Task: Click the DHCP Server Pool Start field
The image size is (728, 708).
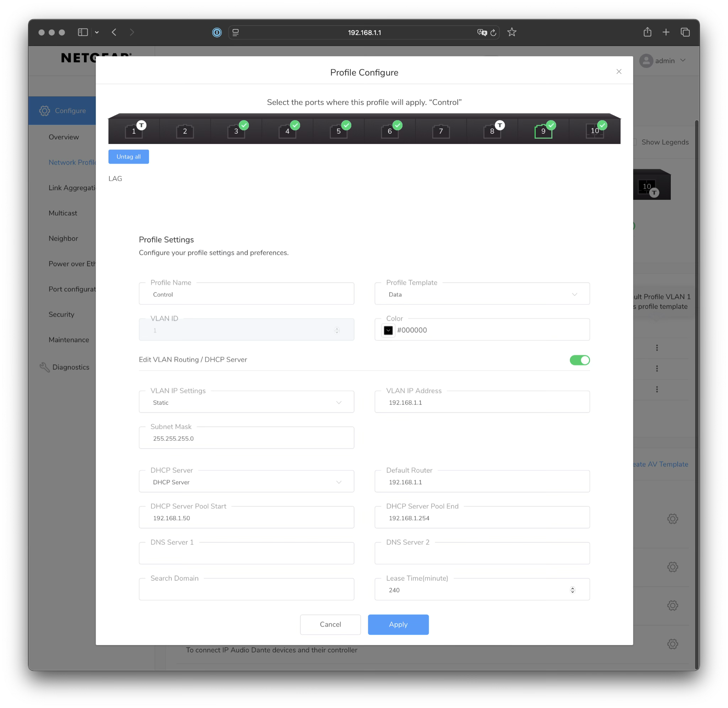Action: tap(246, 518)
